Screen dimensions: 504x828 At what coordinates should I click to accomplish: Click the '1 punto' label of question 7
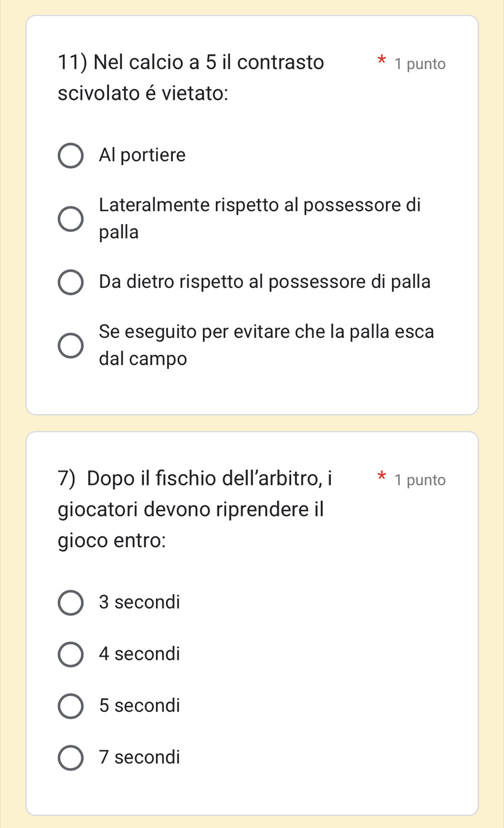[419, 480]
